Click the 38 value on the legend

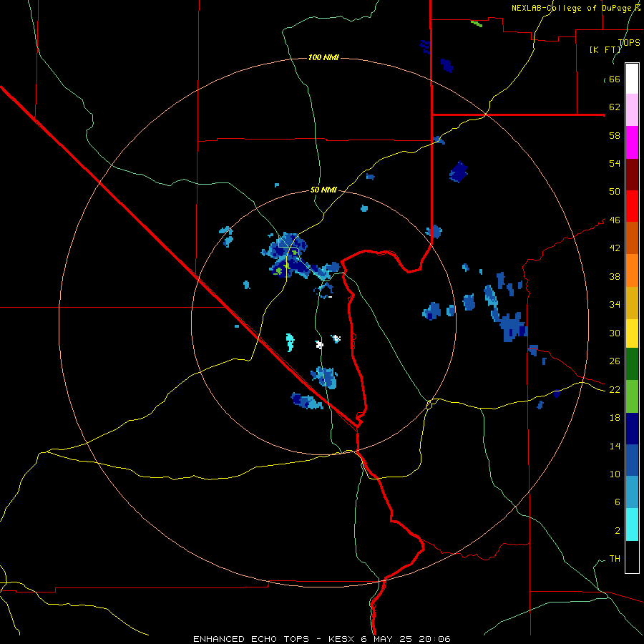[615, 276]
